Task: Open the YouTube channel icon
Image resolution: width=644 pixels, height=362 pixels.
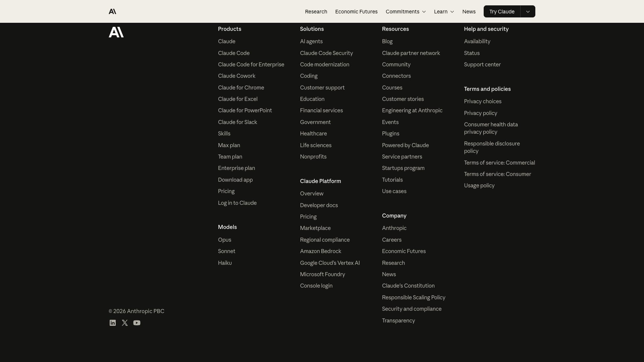Action: 137,323
